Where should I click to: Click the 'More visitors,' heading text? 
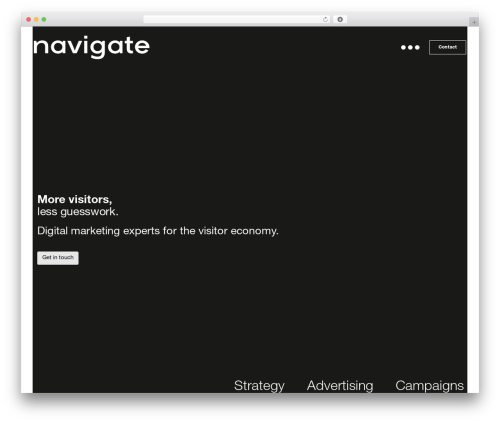75,199
